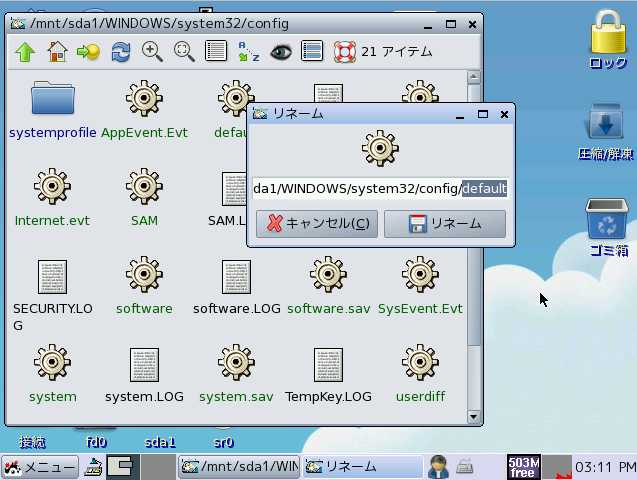Screen dimensions: 637x480
Task: Switch to /mnt/sda1 file manager taskbar entry
Action: click(x=238, y=466)
